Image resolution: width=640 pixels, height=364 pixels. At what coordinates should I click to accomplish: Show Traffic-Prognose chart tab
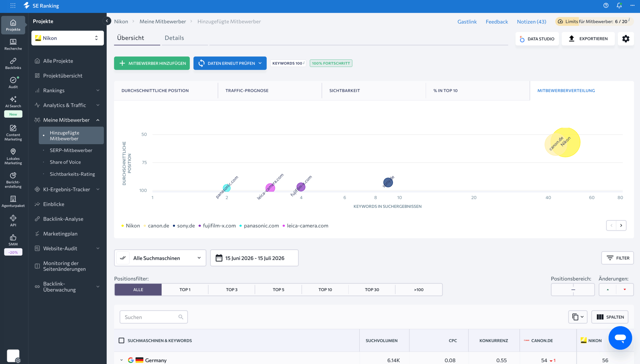pyautogui.click(x=270, y=90)
